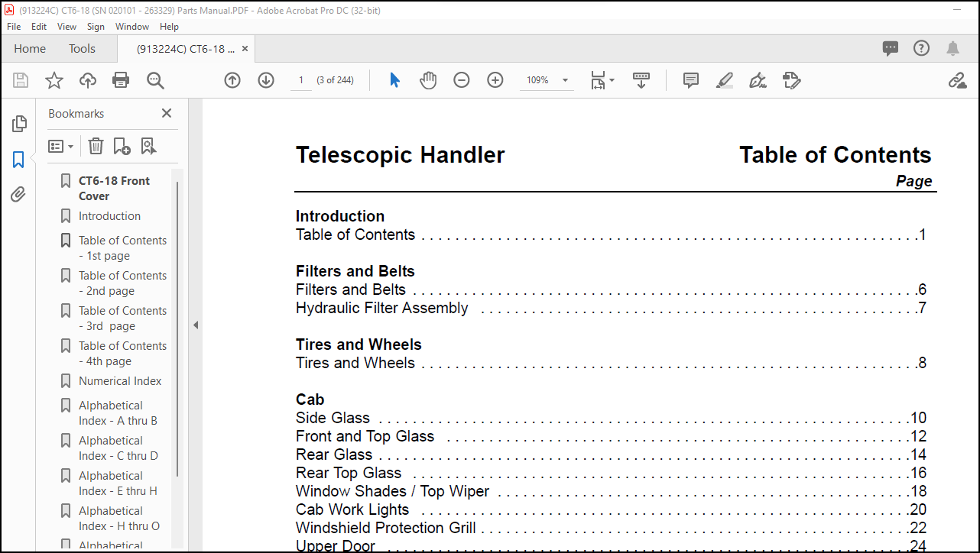The height and width of the screenshot is (553, 980).
Task: View notifications bell icon
Action: (x=952, y=49)
